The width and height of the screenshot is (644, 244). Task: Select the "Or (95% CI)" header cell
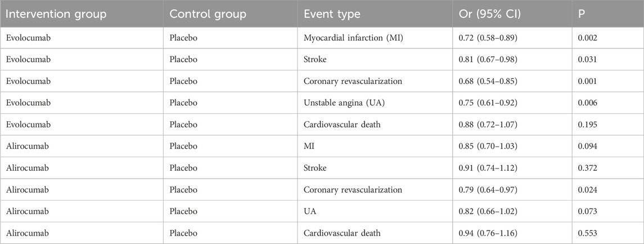pos(488,15)
